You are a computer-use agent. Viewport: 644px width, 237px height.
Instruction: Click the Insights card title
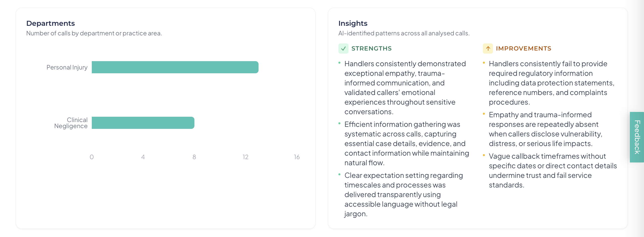[353, 23]
